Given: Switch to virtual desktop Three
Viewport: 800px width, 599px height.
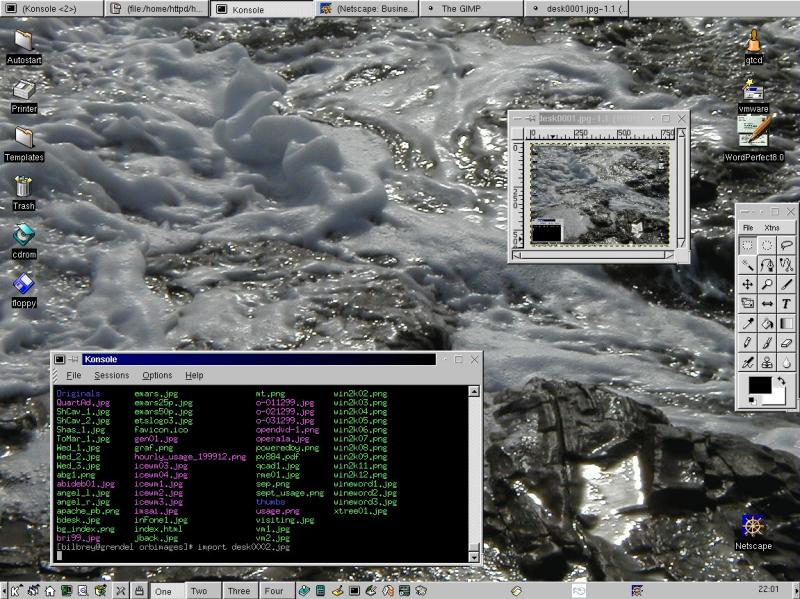Looking at the screenshot, I should 238,591.
